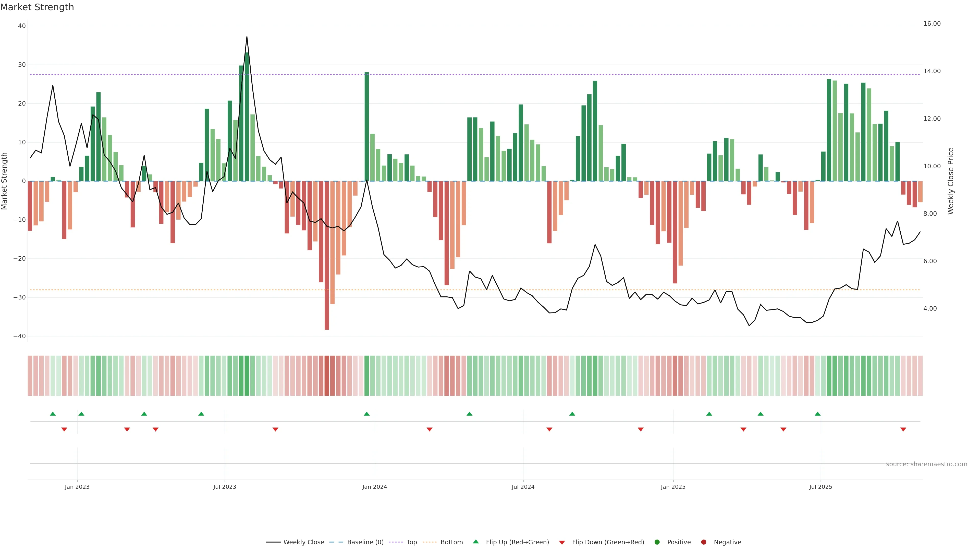
Task: Click the last red flip-down marker
Action: point(903,429)
